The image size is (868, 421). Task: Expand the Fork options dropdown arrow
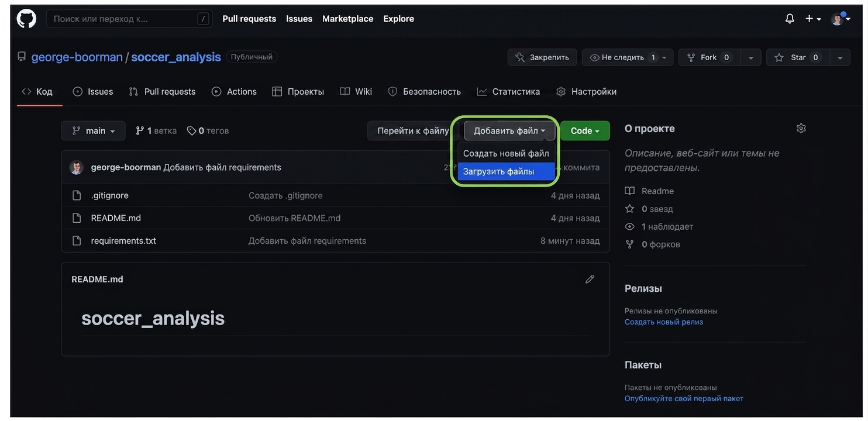coord(750,57)
